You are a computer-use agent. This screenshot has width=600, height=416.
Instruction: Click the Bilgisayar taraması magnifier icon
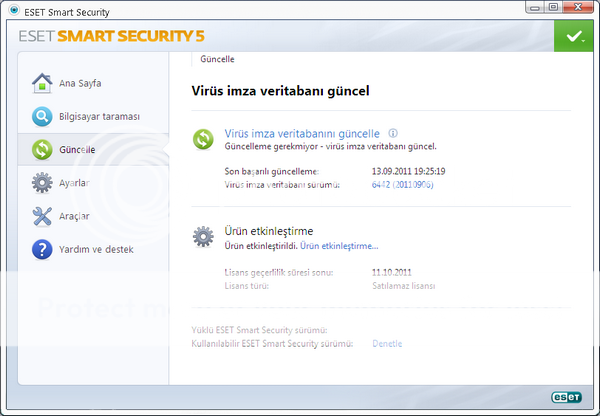[42, 117]
